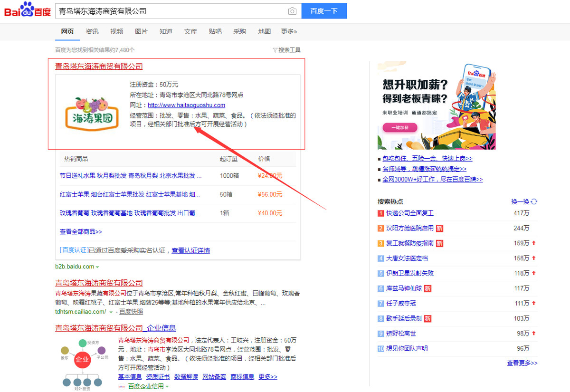Click the ¥40.00元 price cell

pos(270,213)
